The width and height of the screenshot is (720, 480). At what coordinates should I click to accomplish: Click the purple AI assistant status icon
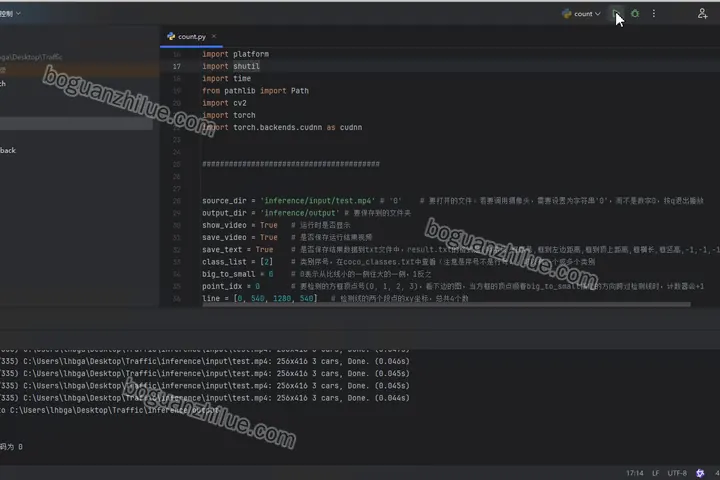click(x=700, y=473)
